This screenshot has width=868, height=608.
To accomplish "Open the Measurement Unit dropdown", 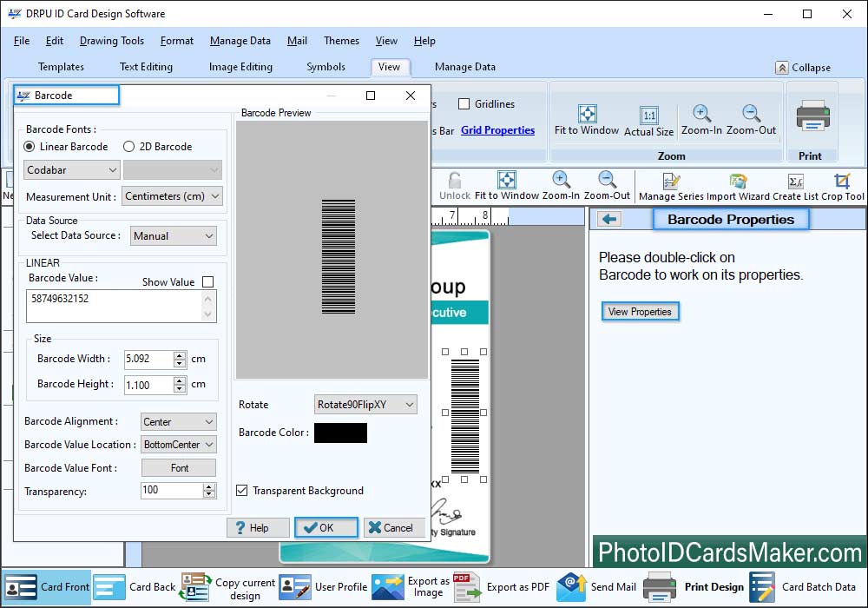I will click(172, 196).
